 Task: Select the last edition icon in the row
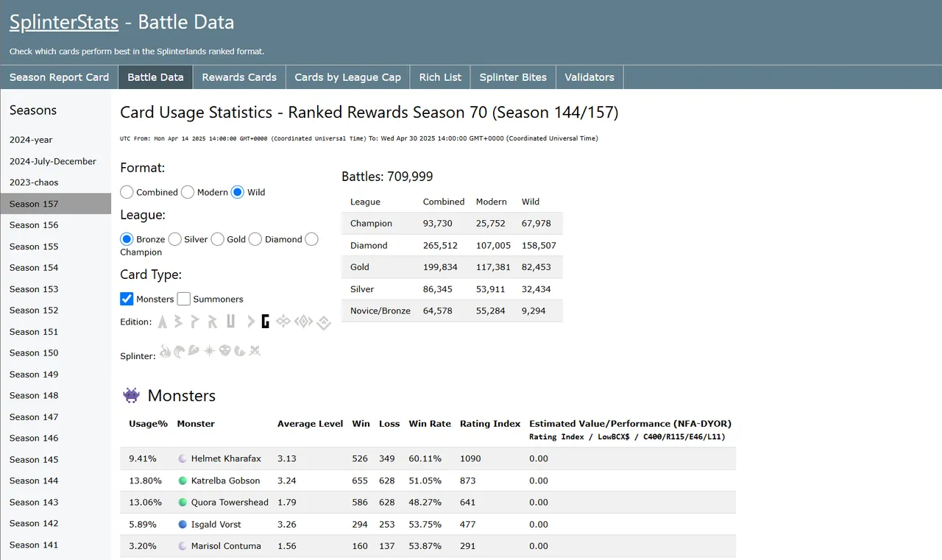coord(324,322)
